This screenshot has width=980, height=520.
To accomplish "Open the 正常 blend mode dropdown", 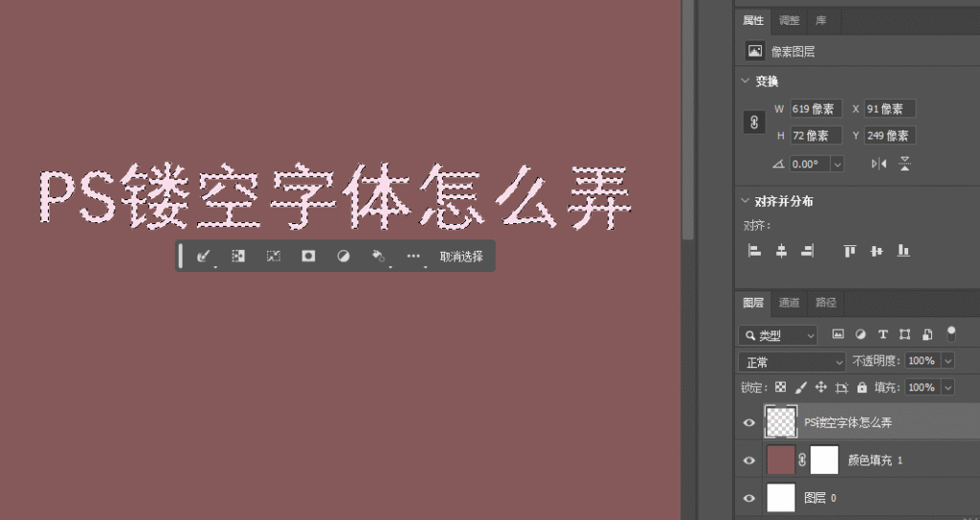I will pos(792,362).
